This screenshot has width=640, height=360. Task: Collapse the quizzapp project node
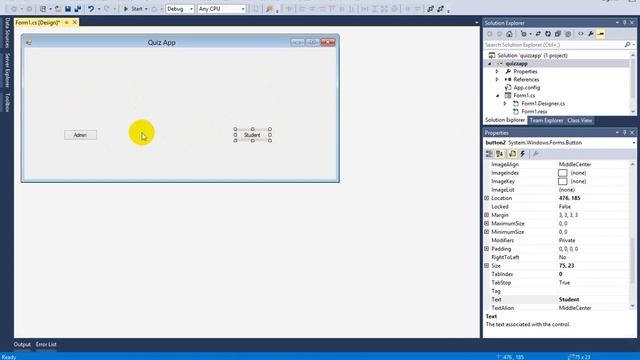pos(490,64)
